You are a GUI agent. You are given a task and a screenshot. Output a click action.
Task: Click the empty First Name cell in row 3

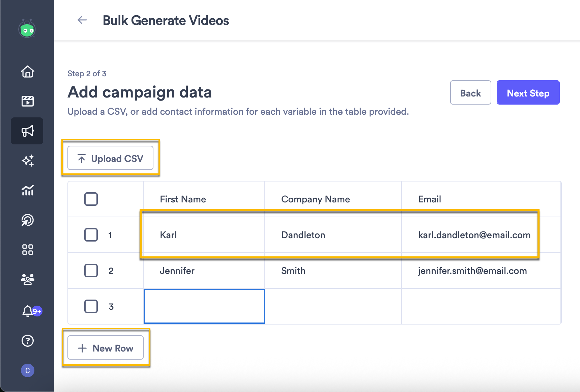pos(204,306)
